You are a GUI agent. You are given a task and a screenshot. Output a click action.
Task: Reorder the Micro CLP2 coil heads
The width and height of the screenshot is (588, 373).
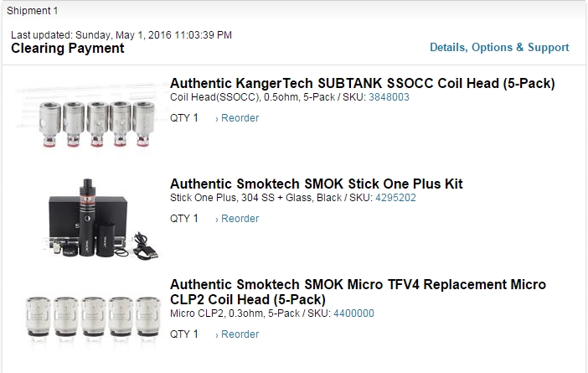click(x=240, y=334)
